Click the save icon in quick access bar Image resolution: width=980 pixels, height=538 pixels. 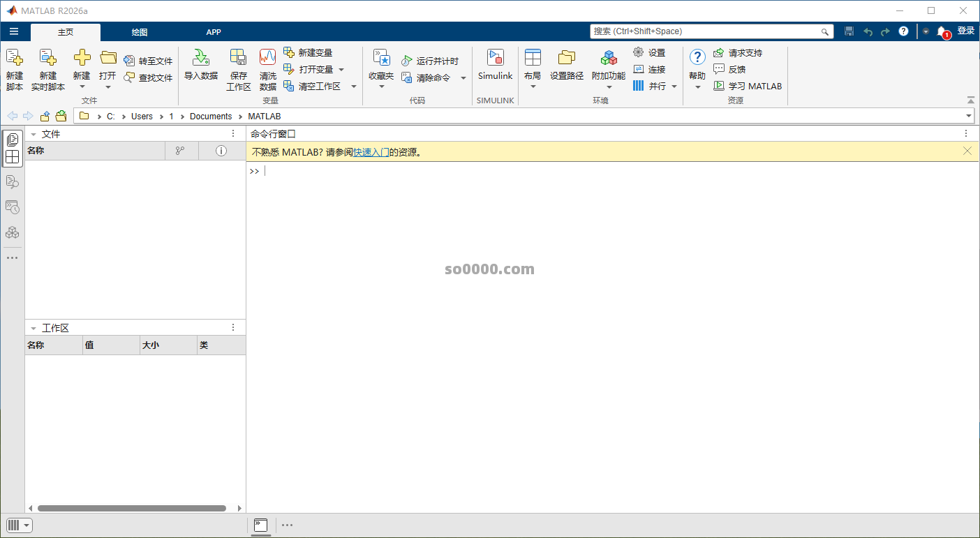point(849,31)
